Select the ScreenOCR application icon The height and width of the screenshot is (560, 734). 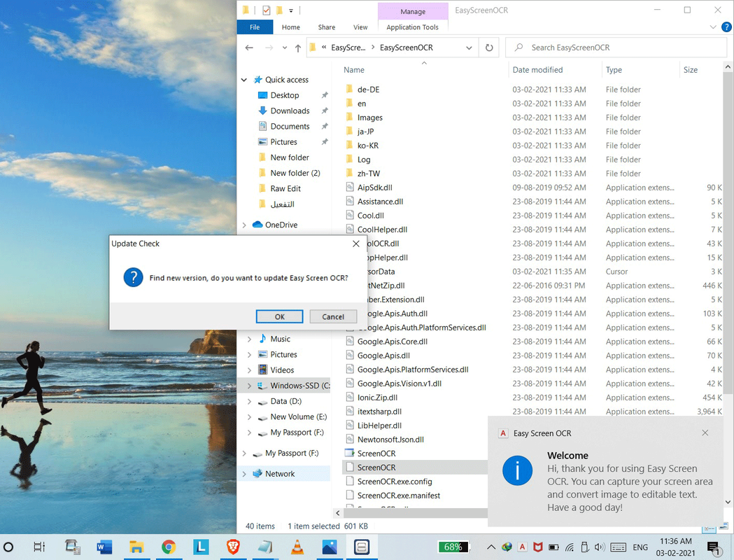coord(349,453)
